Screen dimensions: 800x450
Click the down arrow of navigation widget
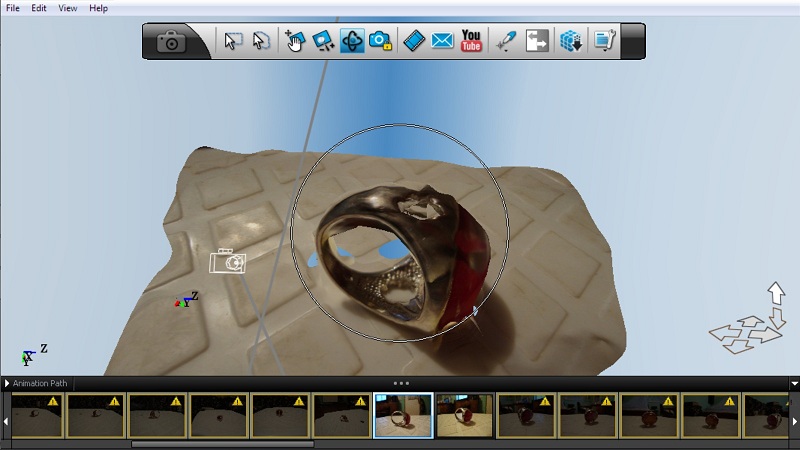(x=777, y=317)
